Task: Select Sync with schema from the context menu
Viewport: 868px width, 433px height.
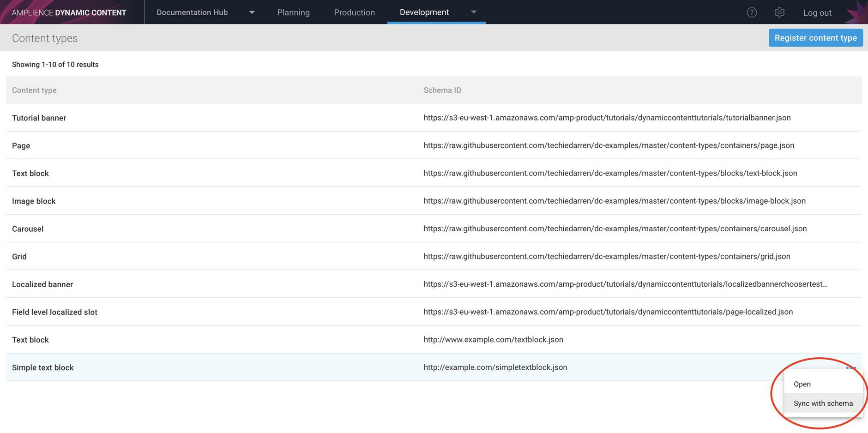Action: (823, 403)
